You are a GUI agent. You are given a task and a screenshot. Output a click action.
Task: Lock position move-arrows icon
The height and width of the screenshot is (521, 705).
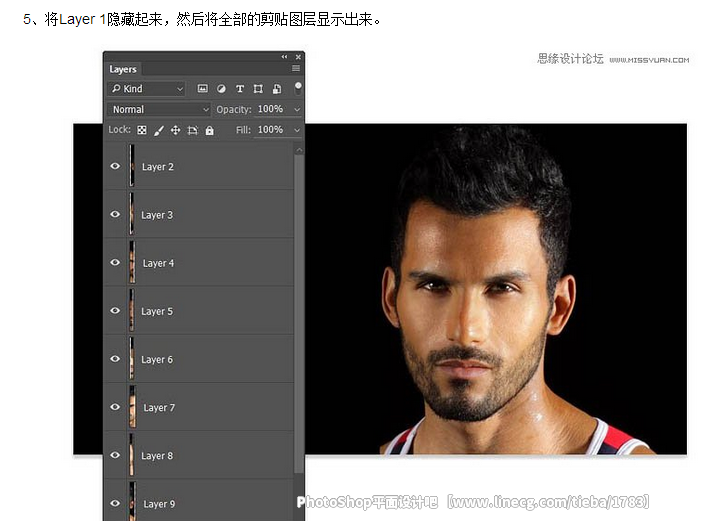click(175, 130)
